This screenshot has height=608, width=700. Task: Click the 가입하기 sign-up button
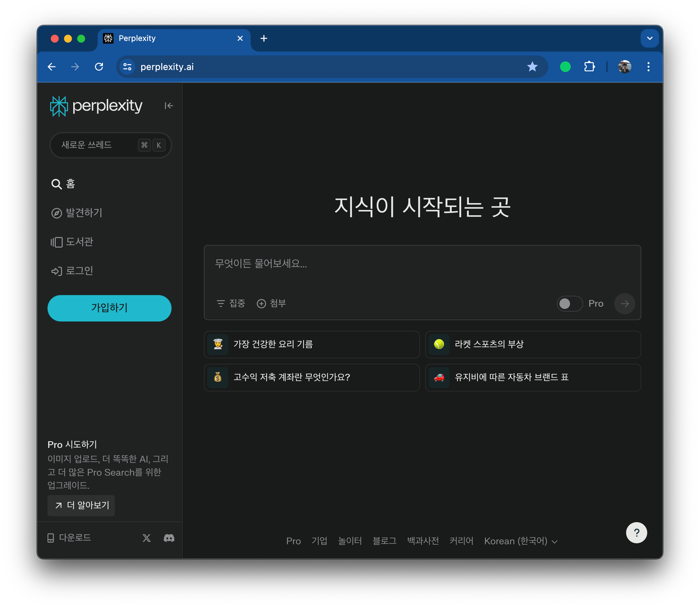109,308
